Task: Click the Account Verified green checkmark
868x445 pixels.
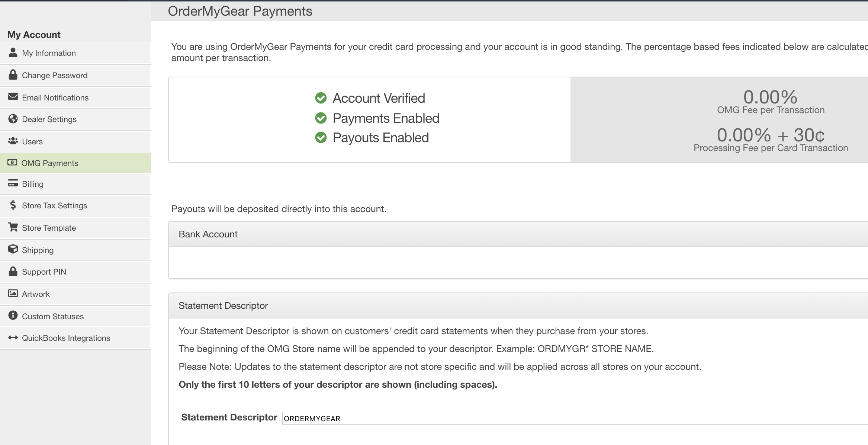Action: (x=321, y=98)
